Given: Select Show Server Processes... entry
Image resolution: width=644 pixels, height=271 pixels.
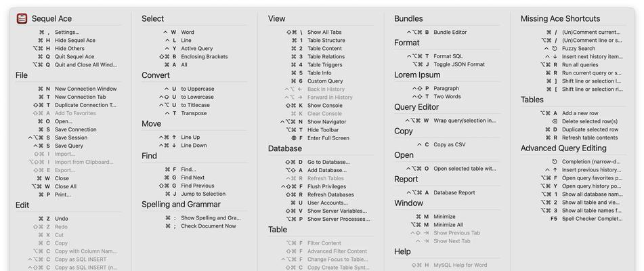Looking at the screenshot, I should click(x=339, y=219).
